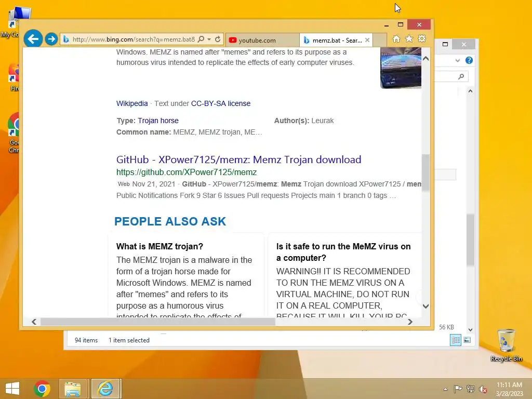Click the muted volume speaker icon
Viewport: 532px width, 399px height.
(x=483, y=389)
